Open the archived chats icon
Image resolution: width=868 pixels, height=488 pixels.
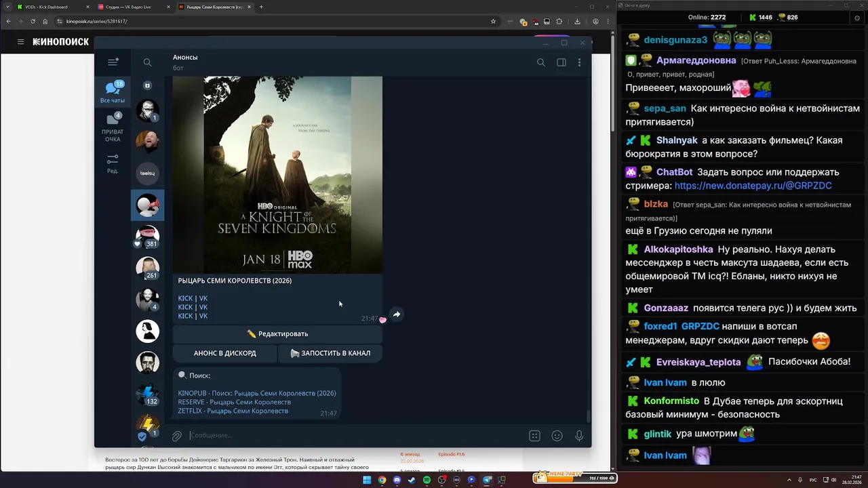coord(148,85)
